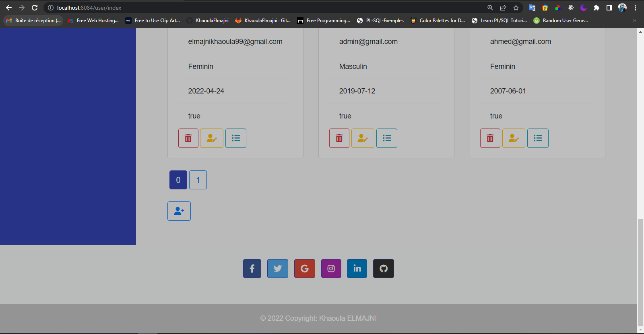Select email text admin@gmail.com

[368, 41]
